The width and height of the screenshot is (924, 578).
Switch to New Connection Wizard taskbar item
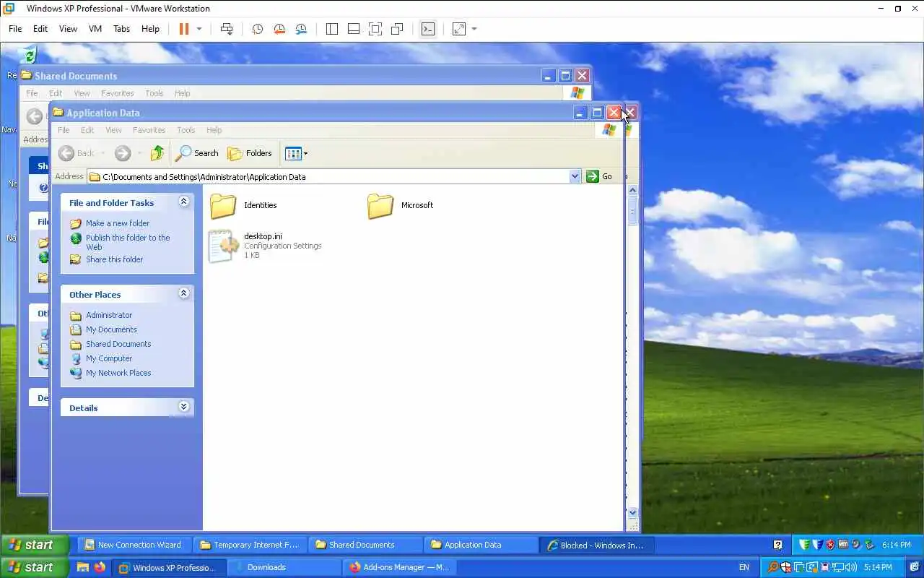coord(134,545)
